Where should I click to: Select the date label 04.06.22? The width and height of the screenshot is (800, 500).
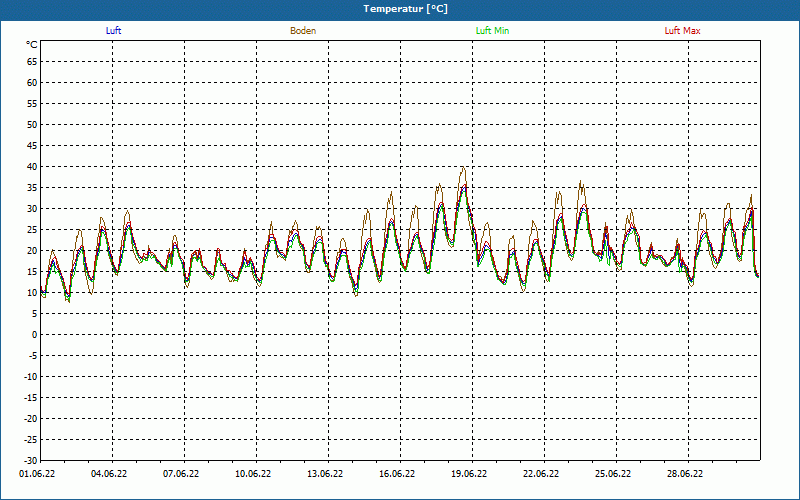tap(109, 474)
